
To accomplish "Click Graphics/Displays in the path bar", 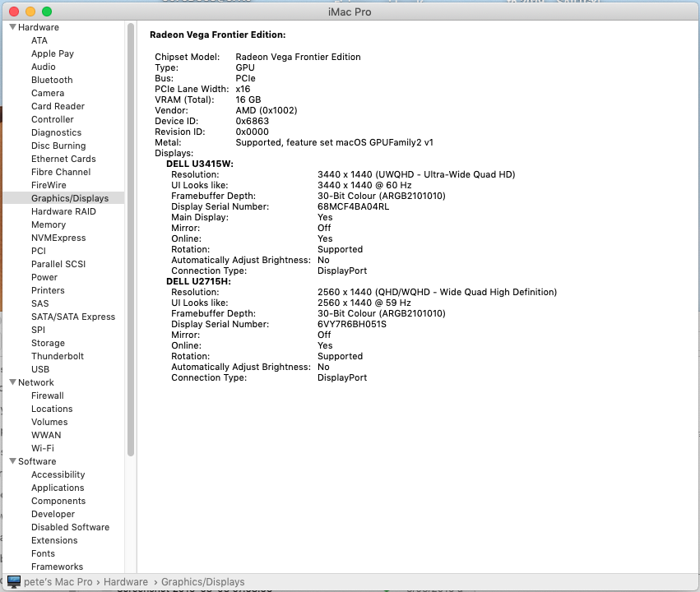I will pyautogui.click(x=202, y=582).
